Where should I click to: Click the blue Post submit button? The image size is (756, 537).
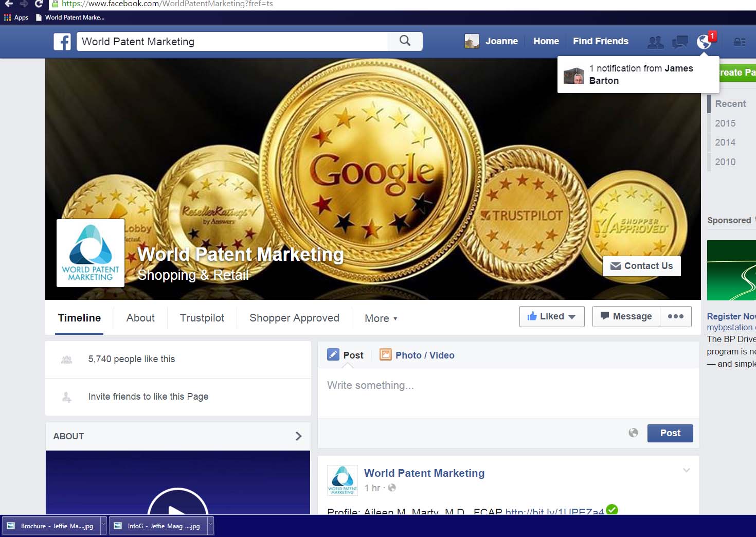(670, 433)
